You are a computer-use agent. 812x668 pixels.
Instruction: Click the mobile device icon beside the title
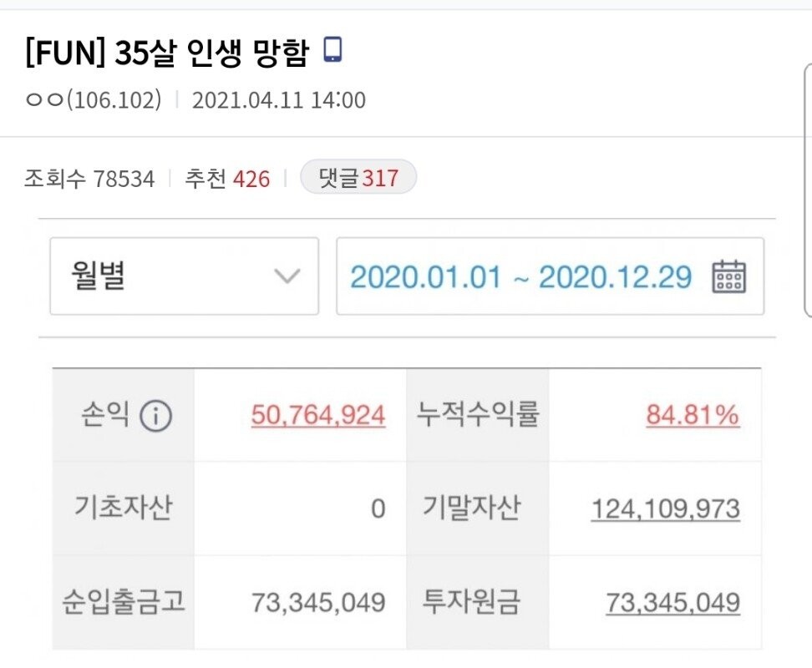point(332,51)
